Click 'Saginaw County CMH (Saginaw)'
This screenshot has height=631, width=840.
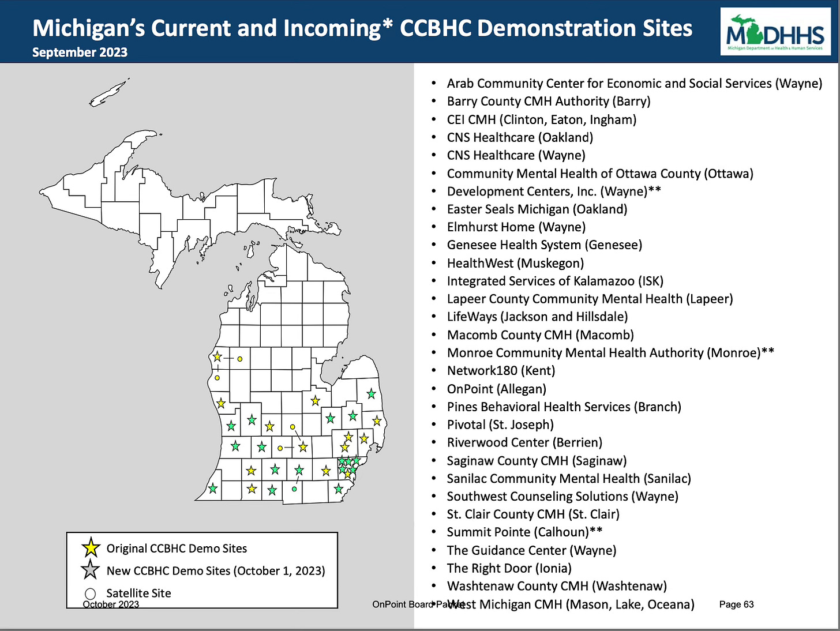537,461
